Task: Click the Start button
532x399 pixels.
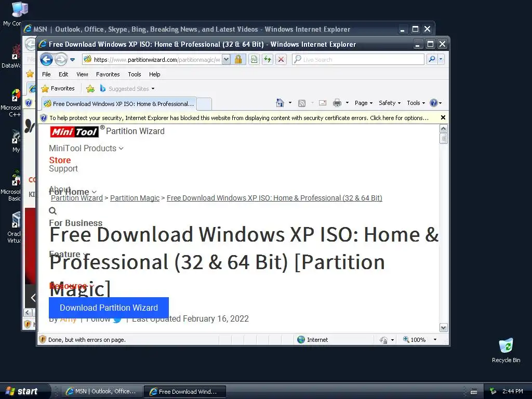Action: [x=25, y=391]
